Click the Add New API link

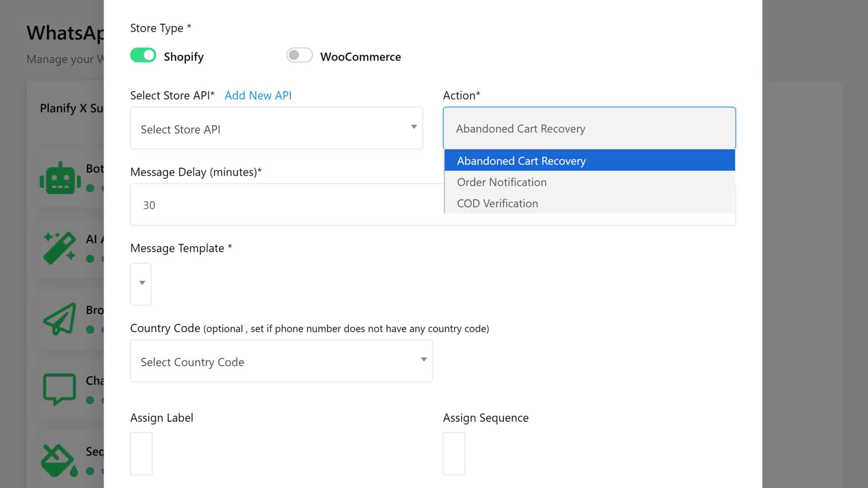point(258,96)
